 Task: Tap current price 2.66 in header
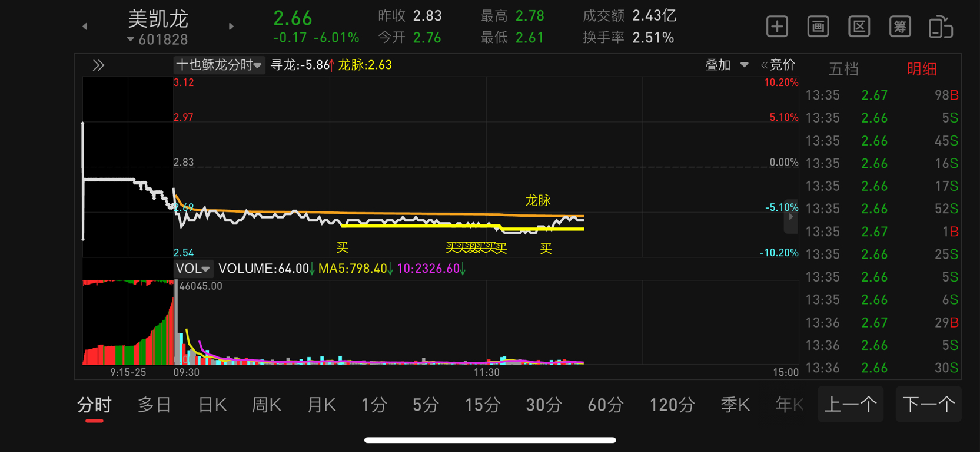pos(293,18)
